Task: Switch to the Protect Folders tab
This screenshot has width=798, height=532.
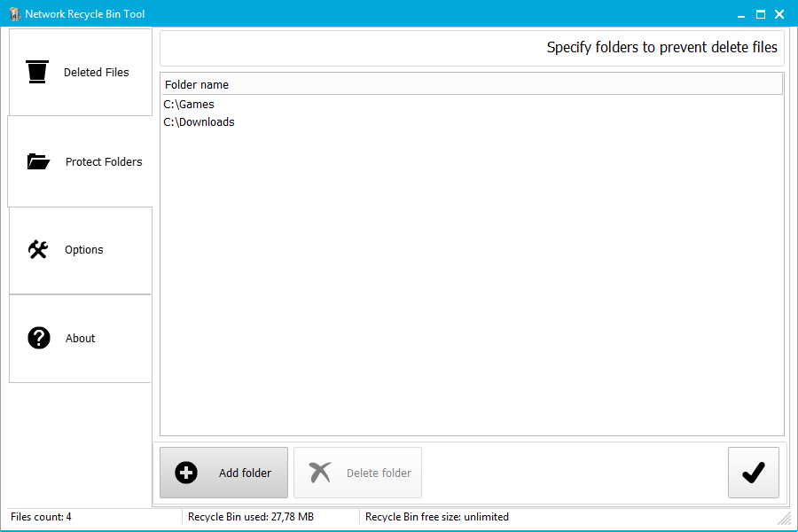Action: click(80, 161)
